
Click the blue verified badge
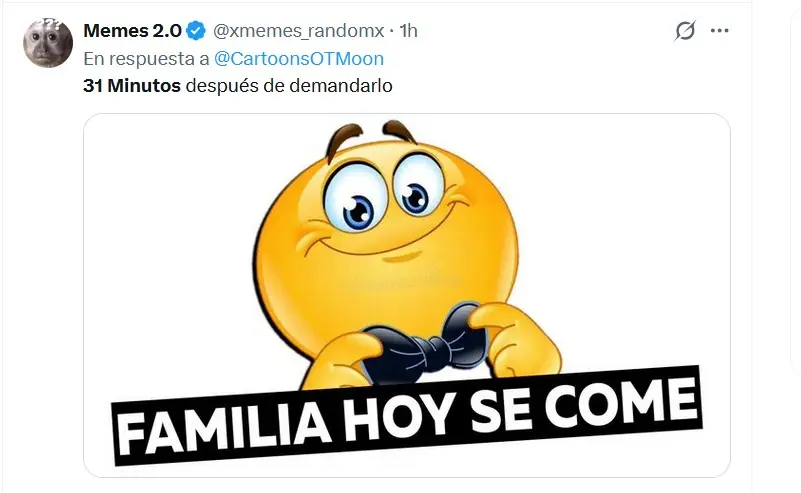(x=195, y=31)
